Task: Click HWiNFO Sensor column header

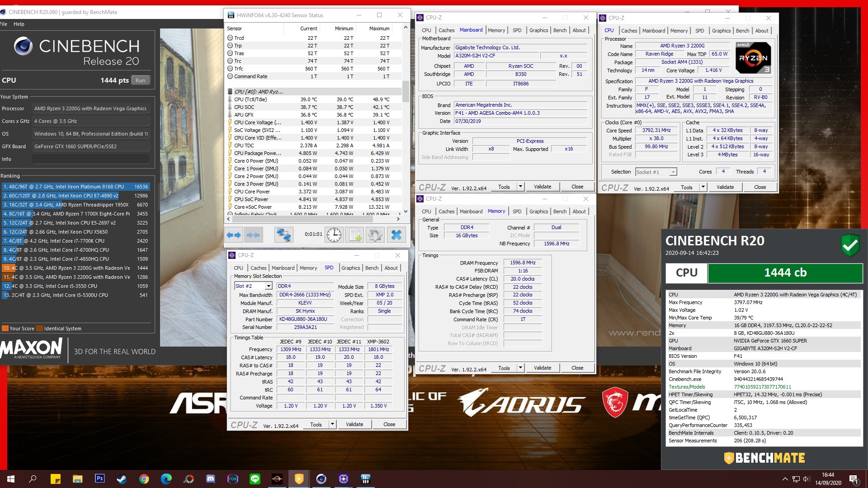Action: pyautogui.click(x=255, y=28)
